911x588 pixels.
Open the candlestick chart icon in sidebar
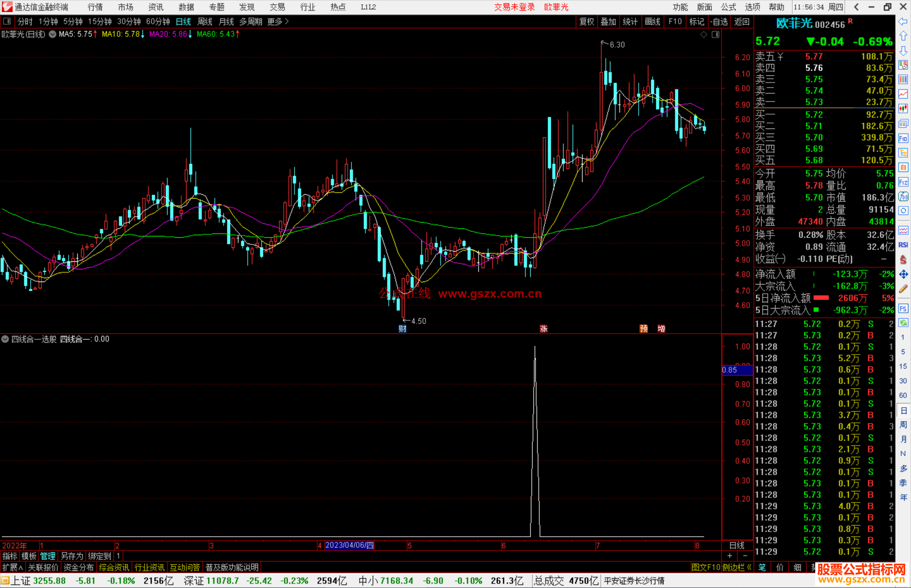tap(903, 108)
